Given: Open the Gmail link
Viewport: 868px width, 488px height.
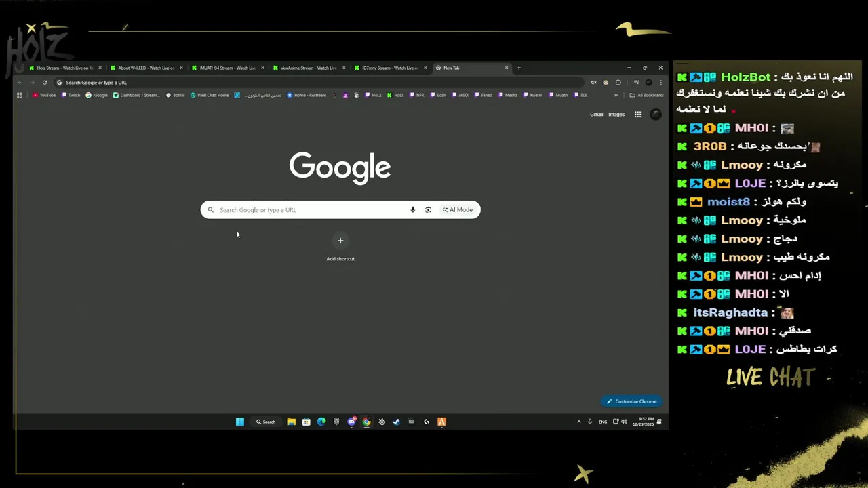Looking at the screenshot, I should point(597,115).
